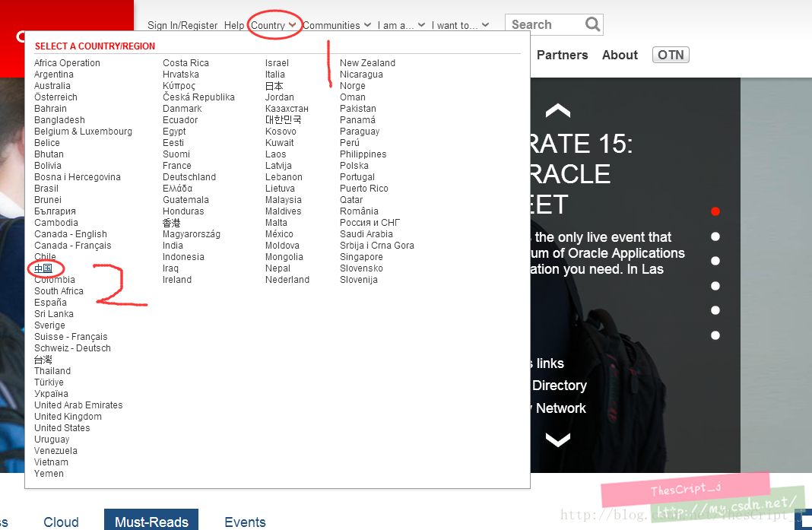The image size is (812, 530).
Task: Choose Deutschland
Action: [x=189, y=177]
